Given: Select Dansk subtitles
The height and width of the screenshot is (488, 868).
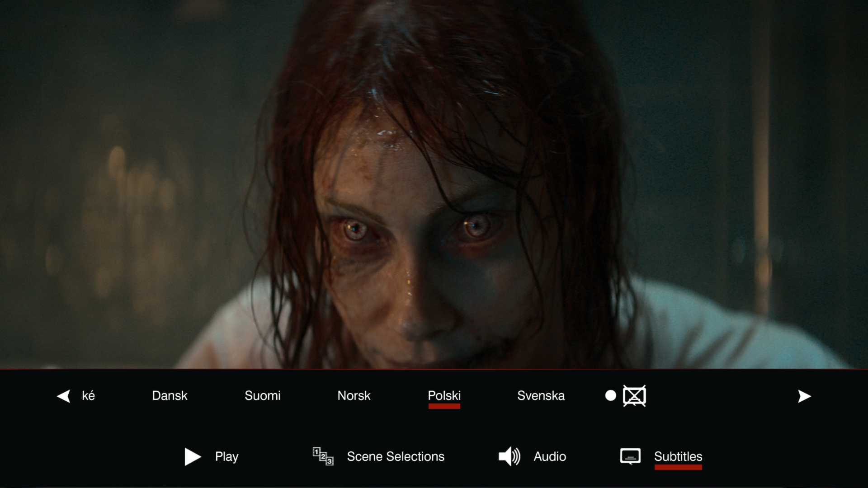Looking at the screenshot, I should (x=170, y=396).
